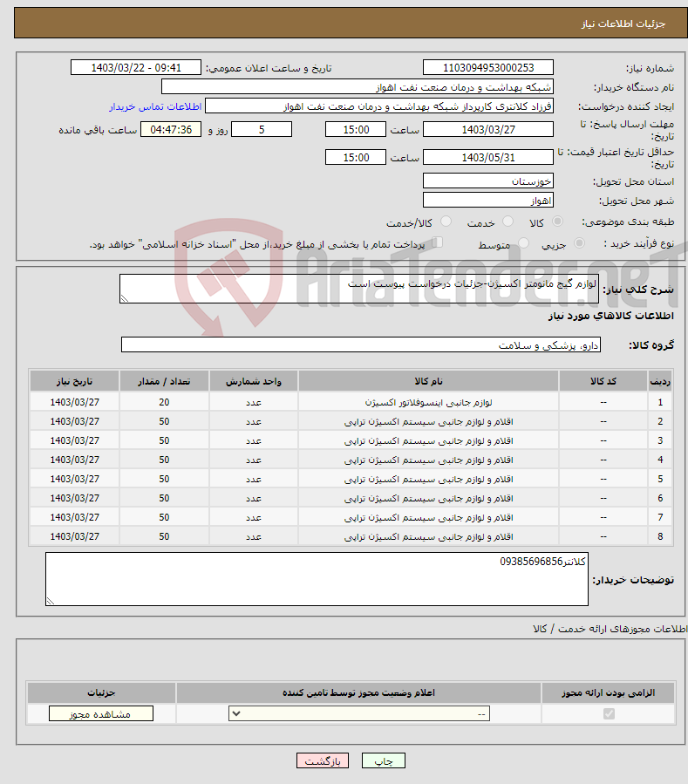Click the کد کالا column header
The width and height of the screenshot is (688, 784).
pyautogui.click(x=603, y=381)
